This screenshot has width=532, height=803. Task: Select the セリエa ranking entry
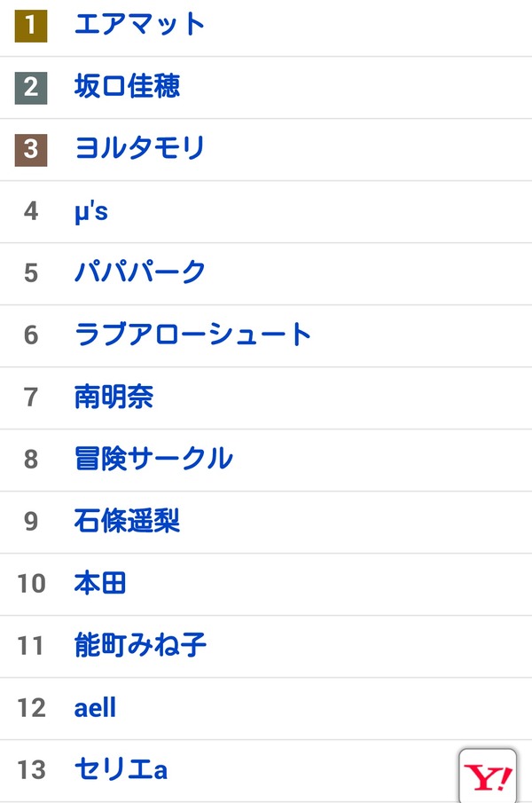point(121,769)
